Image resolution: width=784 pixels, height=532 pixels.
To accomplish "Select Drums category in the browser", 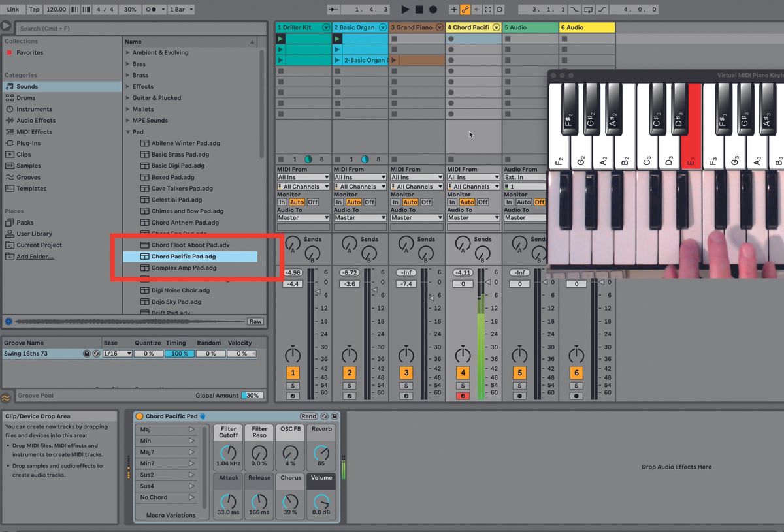I will click(26, 98).
